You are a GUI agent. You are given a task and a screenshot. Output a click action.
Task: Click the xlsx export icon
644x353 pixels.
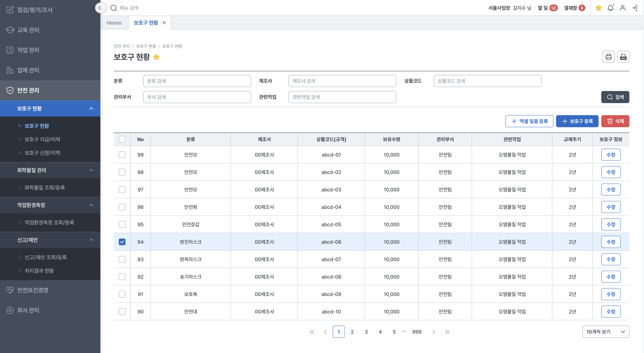tap(623, 57)
